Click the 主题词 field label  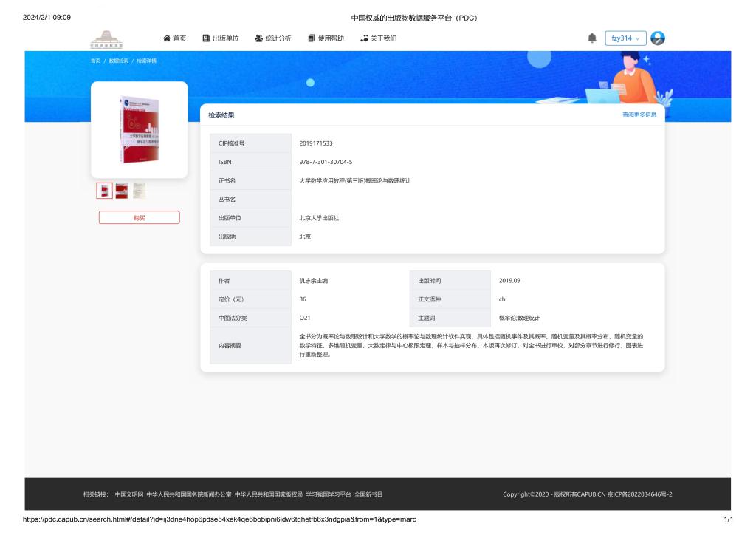point(427,318)
